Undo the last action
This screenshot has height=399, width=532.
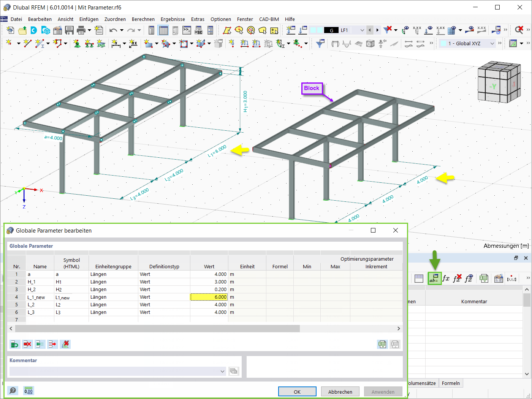[113, 30]
